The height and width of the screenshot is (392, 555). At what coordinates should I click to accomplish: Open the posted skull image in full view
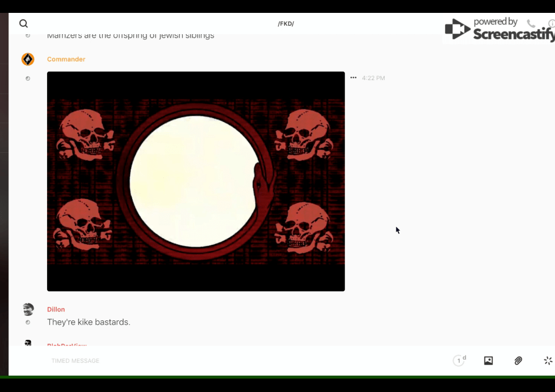point(196,181)
